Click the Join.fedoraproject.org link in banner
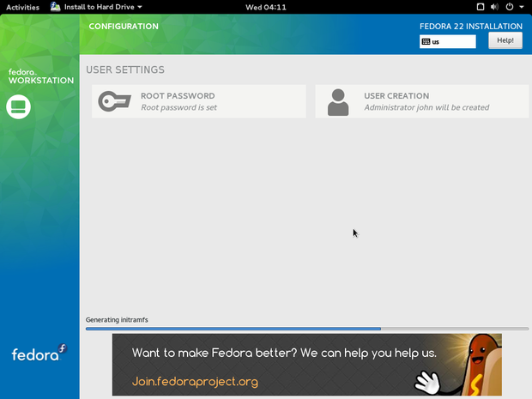 coord(195,382)
